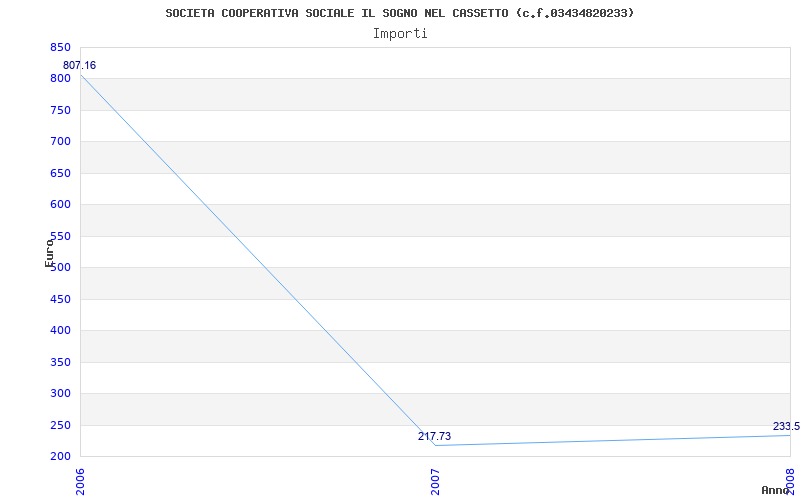Screen dimensions: 800x500
Task: Click the 550 y-axis tick label
Action: [x=60, y=236]
